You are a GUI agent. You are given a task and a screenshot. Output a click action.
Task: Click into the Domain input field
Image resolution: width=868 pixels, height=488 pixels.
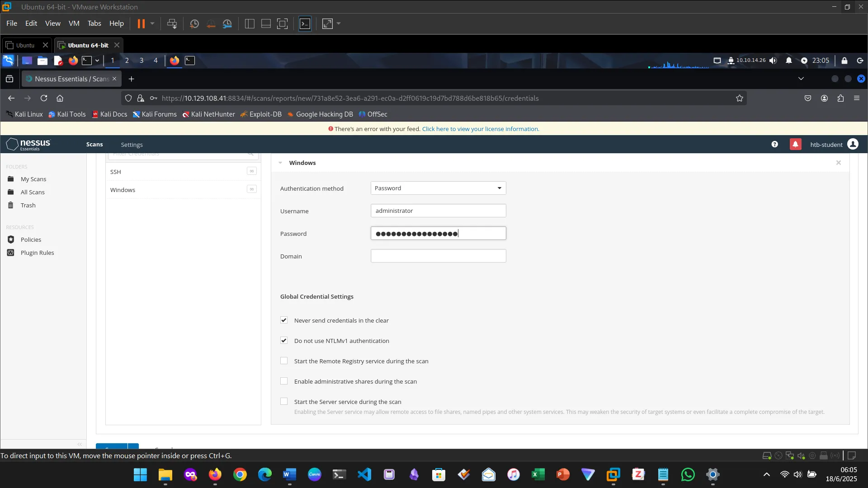point(438,256)
